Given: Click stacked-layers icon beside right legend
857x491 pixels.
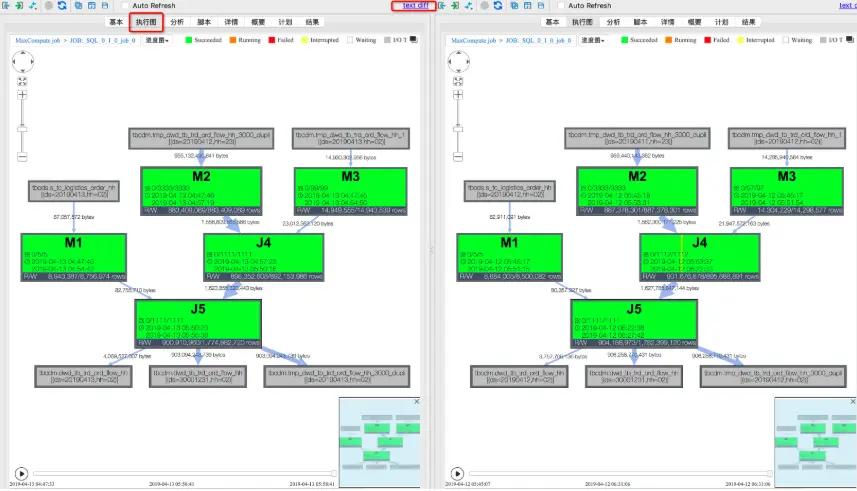Looking at the screenshot, I should (850, 39).
